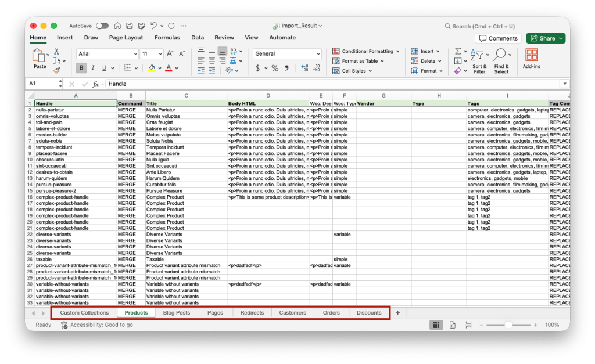Apply the red font color

click(x=169, y=68)
